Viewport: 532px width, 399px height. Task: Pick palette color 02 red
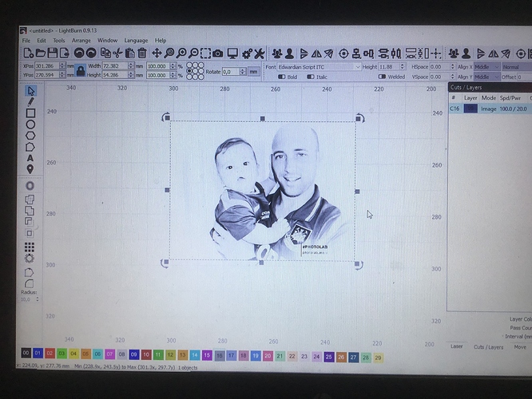50,354
